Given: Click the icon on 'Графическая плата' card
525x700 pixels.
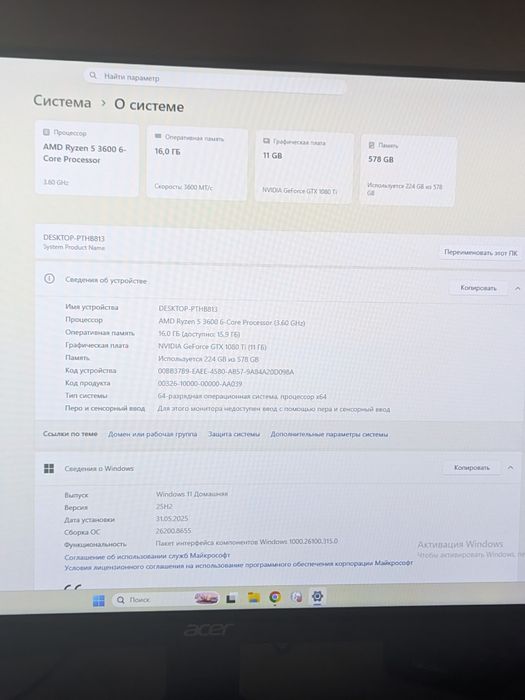Looking at the screenshot, I should (x=266, y=141).
